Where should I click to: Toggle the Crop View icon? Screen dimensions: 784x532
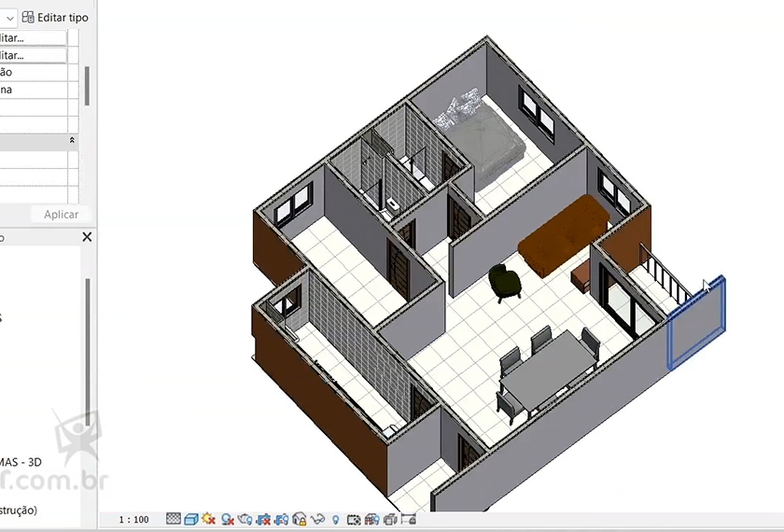pos(263,519)
